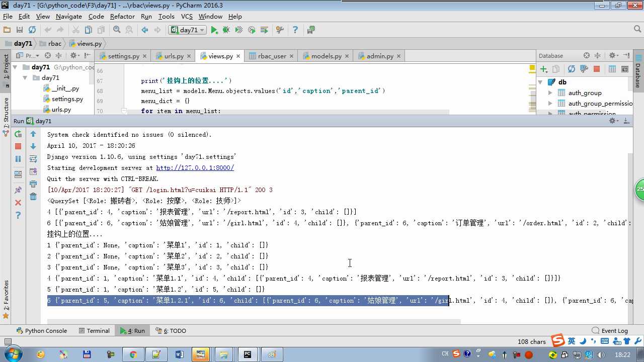Click Run with Coverage icon
This screenshot has width=644, height=362.
[x=239, y=30]
